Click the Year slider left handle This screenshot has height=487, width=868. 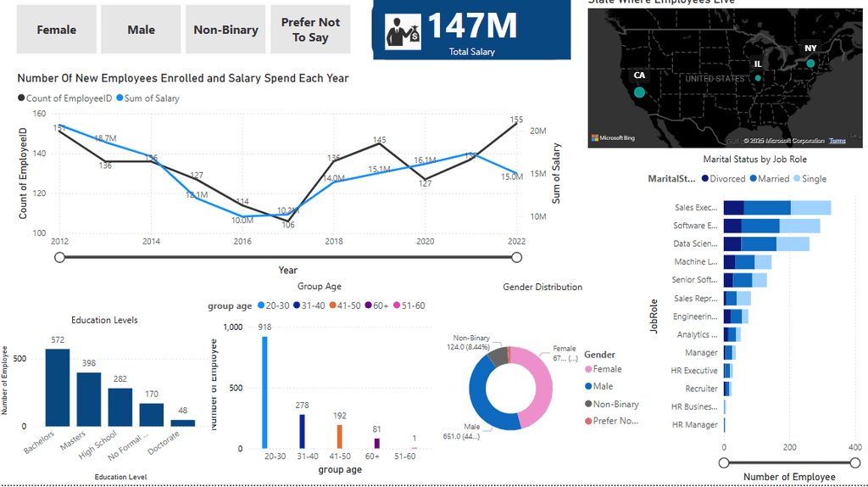coord(60,257)
